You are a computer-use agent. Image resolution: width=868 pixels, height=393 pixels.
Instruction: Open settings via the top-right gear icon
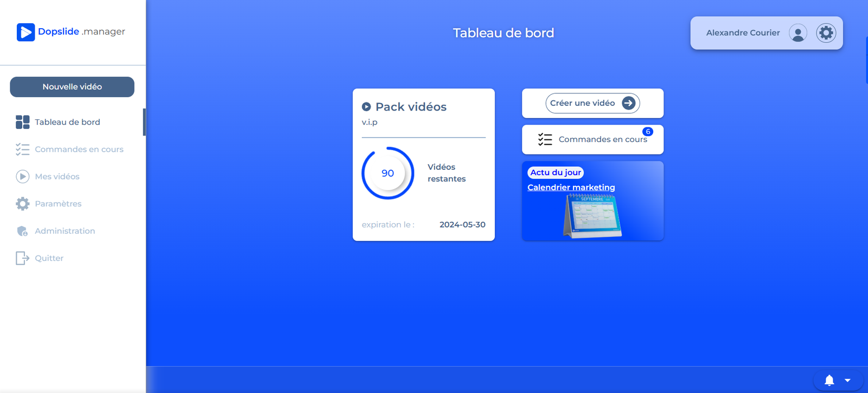point(826,33)
